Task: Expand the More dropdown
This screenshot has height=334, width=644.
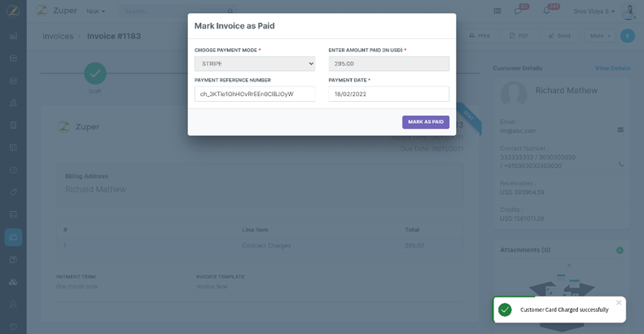Action: pos(599,36)
